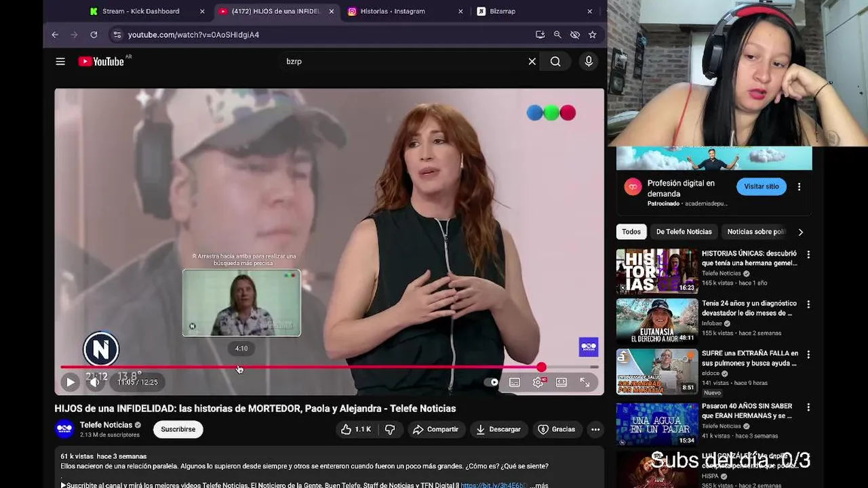Screen dimensions: 868x488
Task: Show more filter chips with arrow
Action: [801, 232]
